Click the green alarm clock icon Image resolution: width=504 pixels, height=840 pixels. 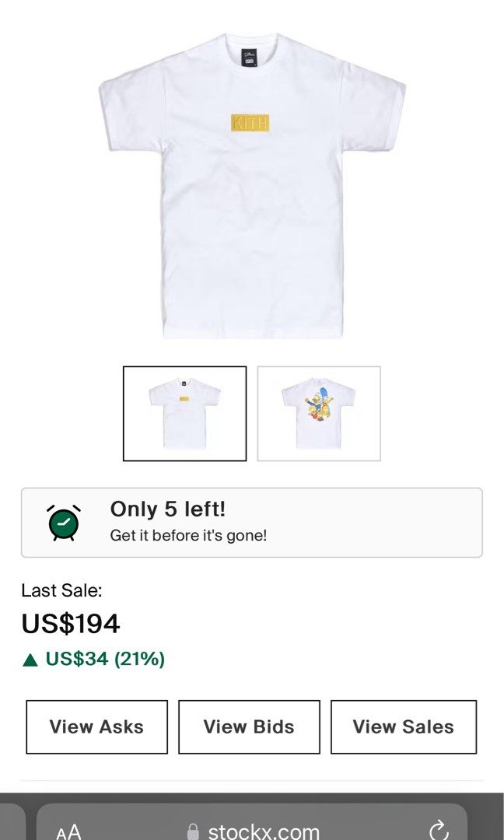pos(63,523)
